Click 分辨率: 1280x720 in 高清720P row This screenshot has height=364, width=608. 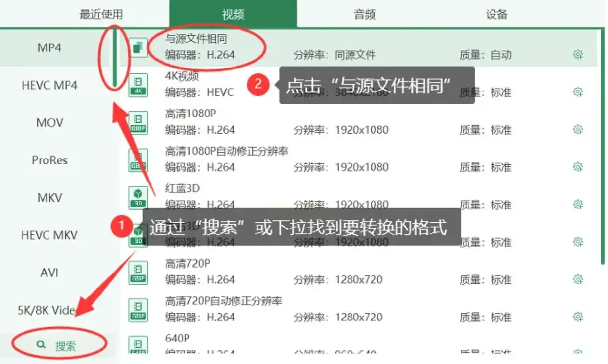click(x=338, y=280)
